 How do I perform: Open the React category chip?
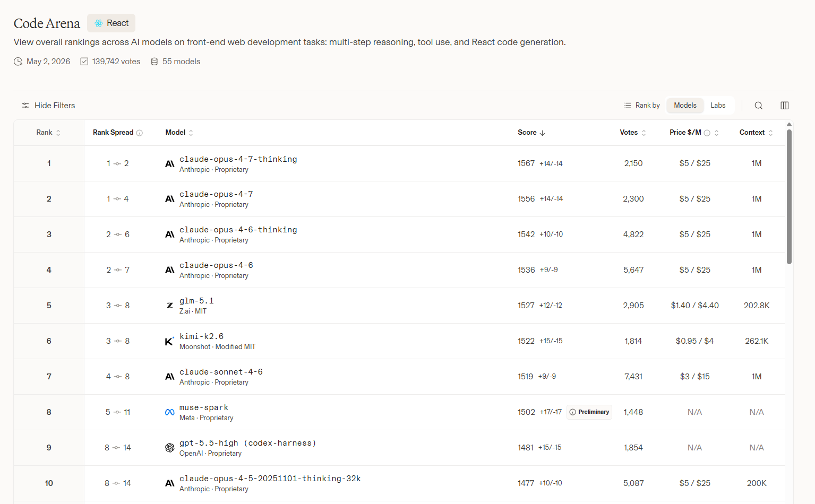tap(111, 23)
